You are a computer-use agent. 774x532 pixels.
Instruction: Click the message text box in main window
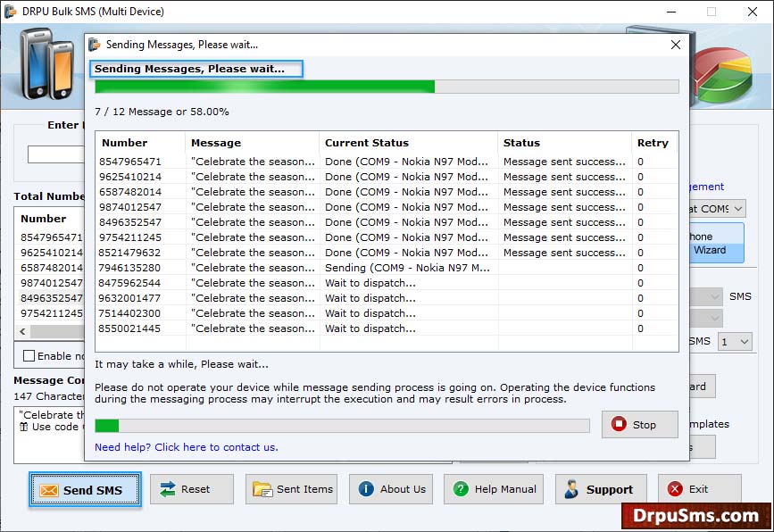click(x=49, y=435)
